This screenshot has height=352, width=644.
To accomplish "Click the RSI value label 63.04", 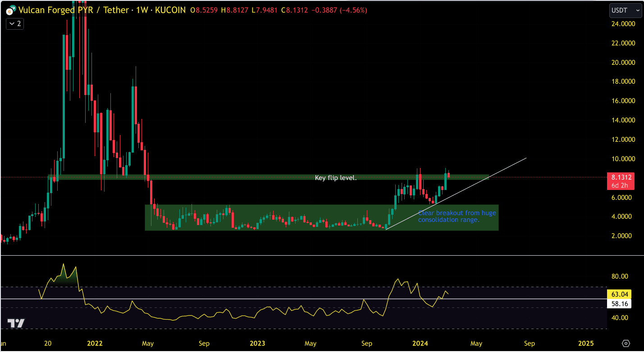I will [619, 294].
